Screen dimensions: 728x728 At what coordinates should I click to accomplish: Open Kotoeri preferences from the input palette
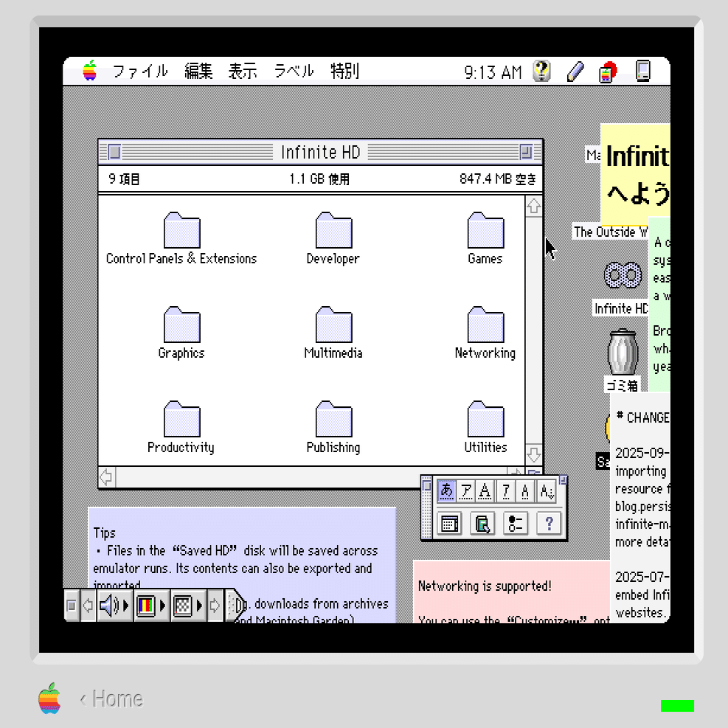pos(515,524)
